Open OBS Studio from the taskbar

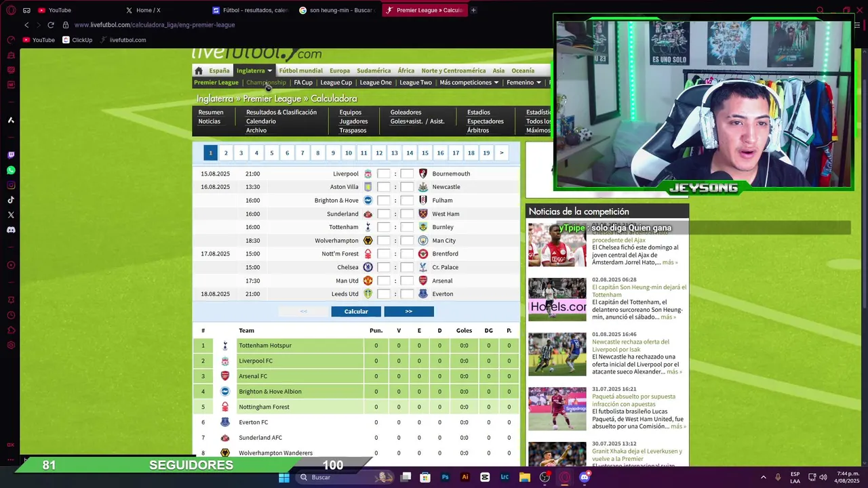pyautogui.click(x=545, y=477)
